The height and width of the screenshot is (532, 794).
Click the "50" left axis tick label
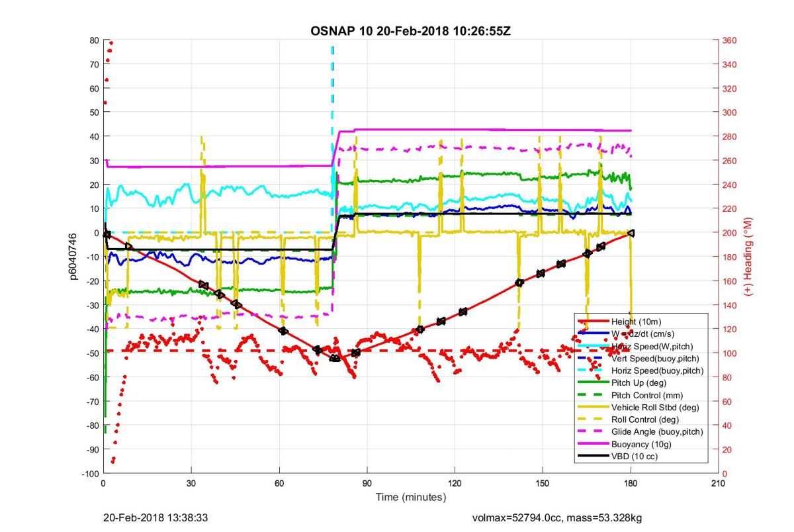tap(94, 112)
